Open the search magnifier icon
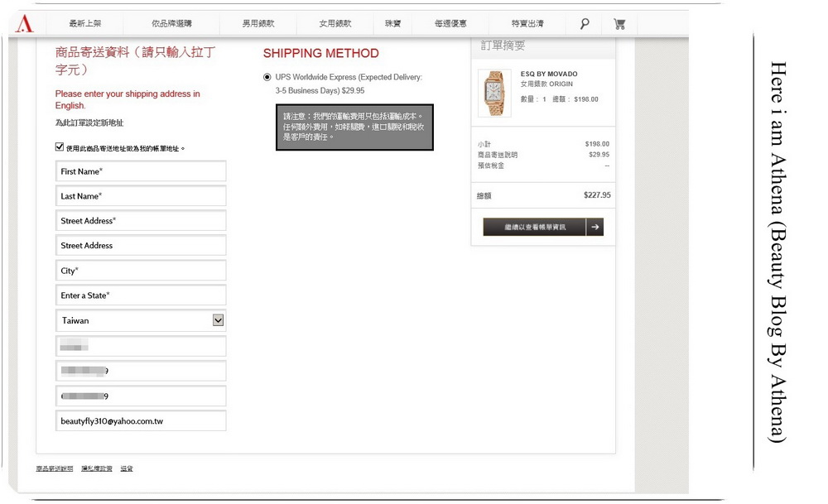Screen dimensions: 828x504 585,24
